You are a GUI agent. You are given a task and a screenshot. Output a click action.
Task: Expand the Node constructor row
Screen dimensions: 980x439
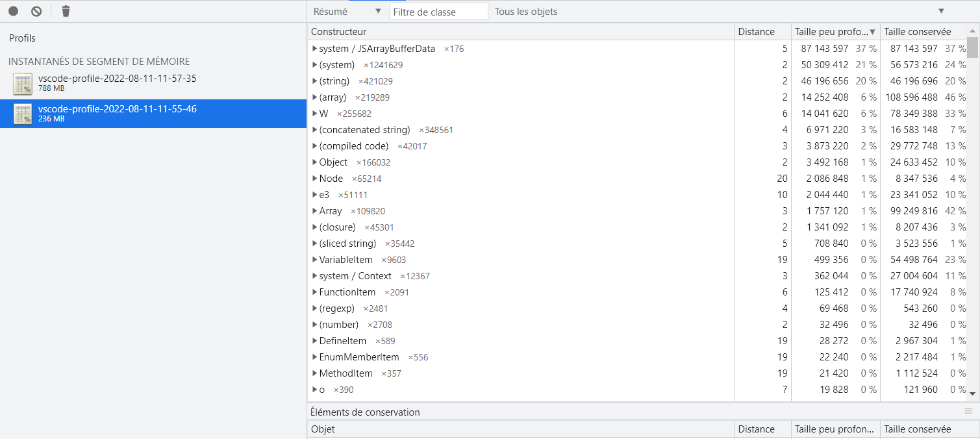point(314,179)
